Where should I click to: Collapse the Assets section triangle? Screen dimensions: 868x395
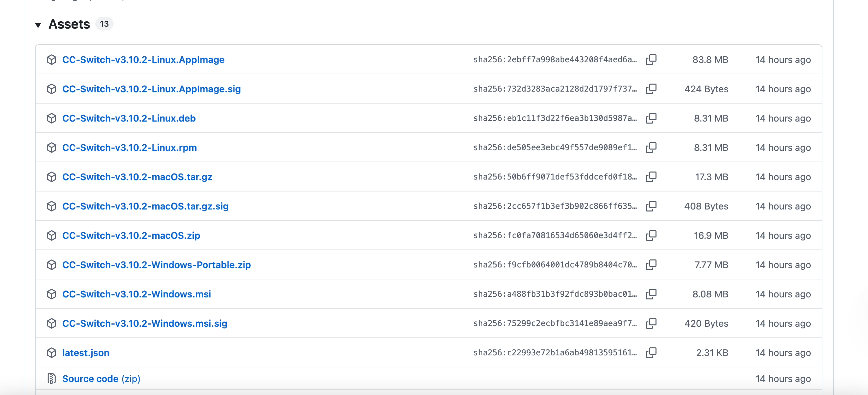click(38, 25)
